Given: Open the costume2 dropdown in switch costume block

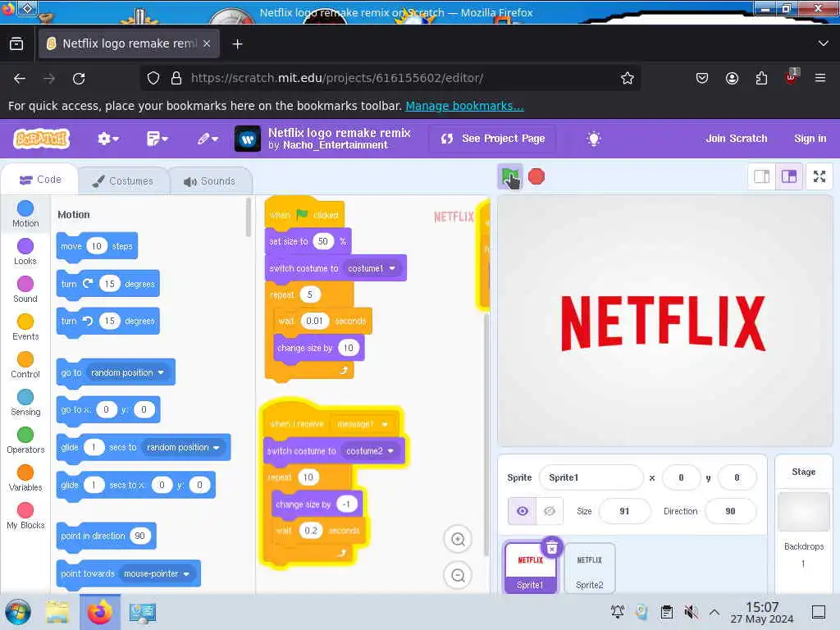Looking at the screenshot, I should tap(370, 451).
